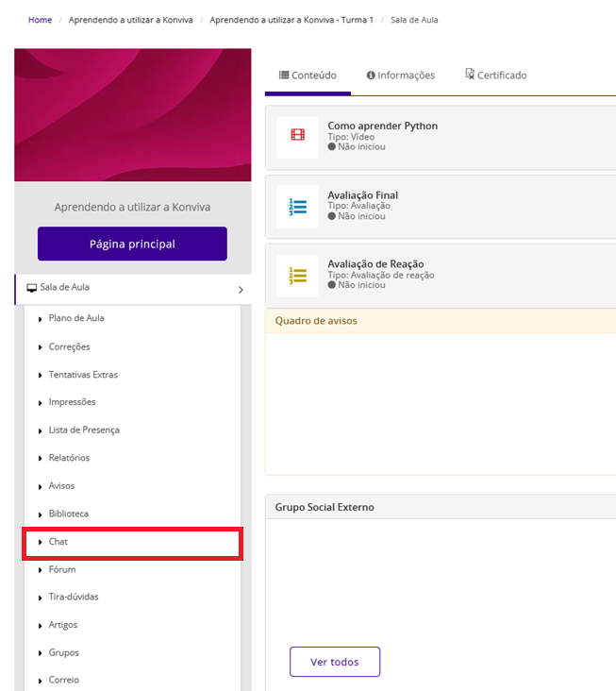Viewport: 616px width, 691px height.
Task: Open Lista de Presença
Action: click(84, 430)
